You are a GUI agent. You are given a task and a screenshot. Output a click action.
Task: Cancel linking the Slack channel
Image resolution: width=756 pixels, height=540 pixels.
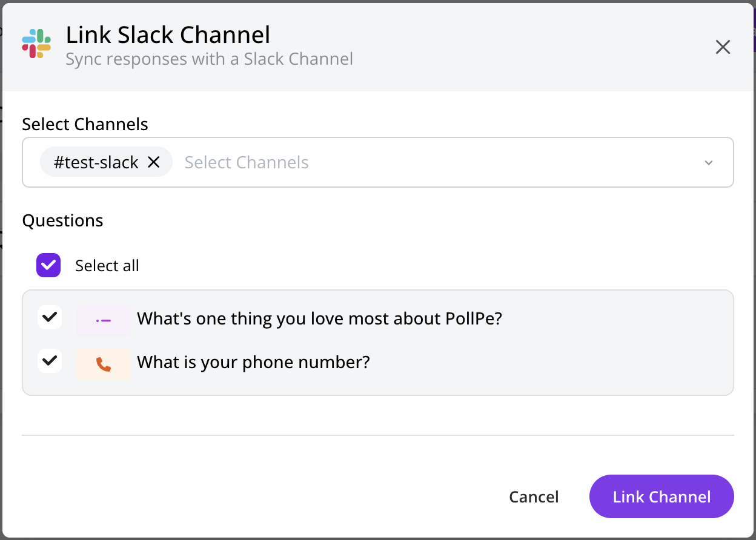(534, 496)
